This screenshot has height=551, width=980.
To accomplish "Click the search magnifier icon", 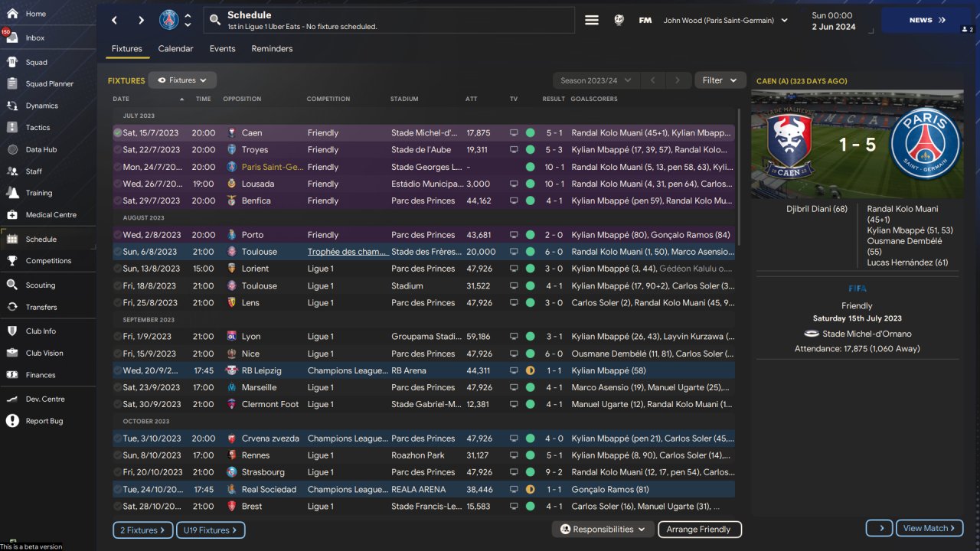I will [214, 21].
